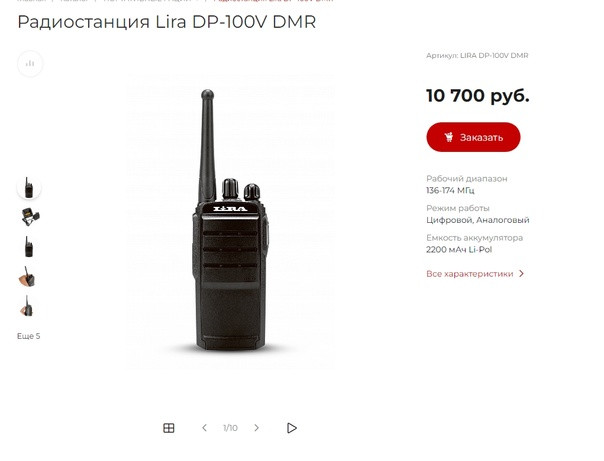
Task: Click the cart icon in the Заказать button
Action: point(449,137)
